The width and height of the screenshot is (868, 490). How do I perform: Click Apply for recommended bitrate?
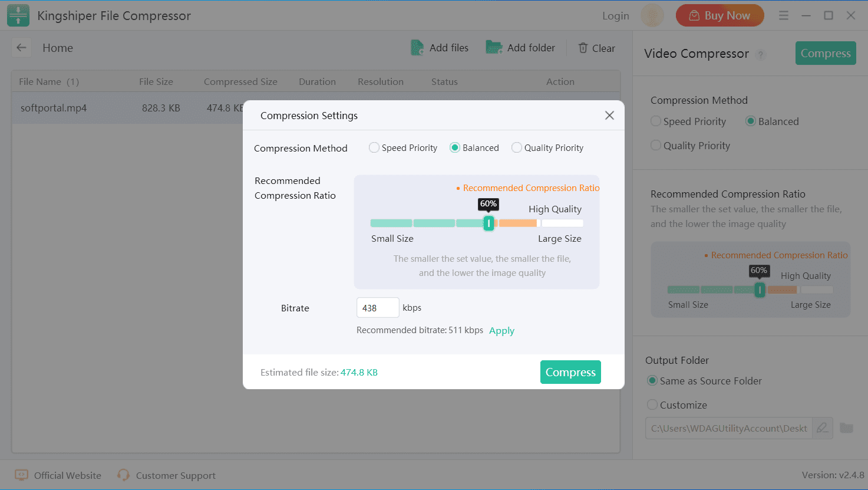(501, 331)
